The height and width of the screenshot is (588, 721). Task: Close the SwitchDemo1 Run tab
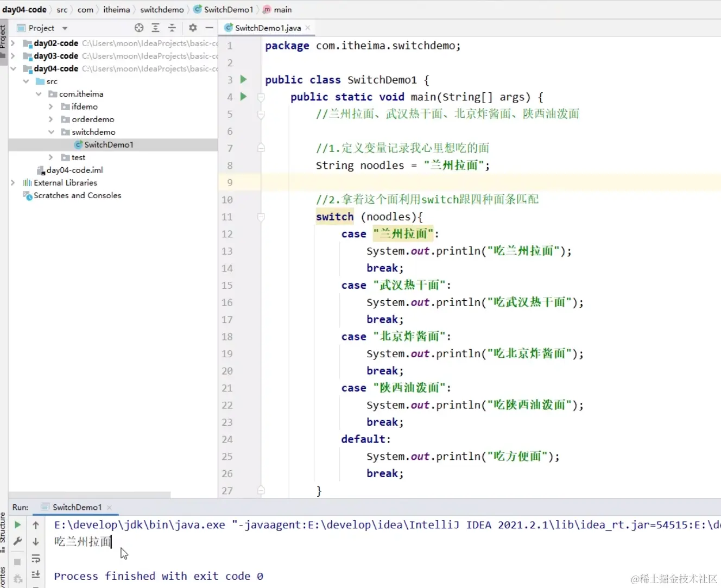(x=109, y=508)
